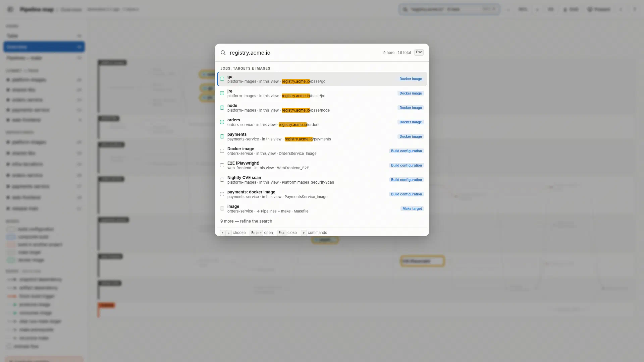
Task: Click the blurred Present button in the top bar
Action: 599,9
